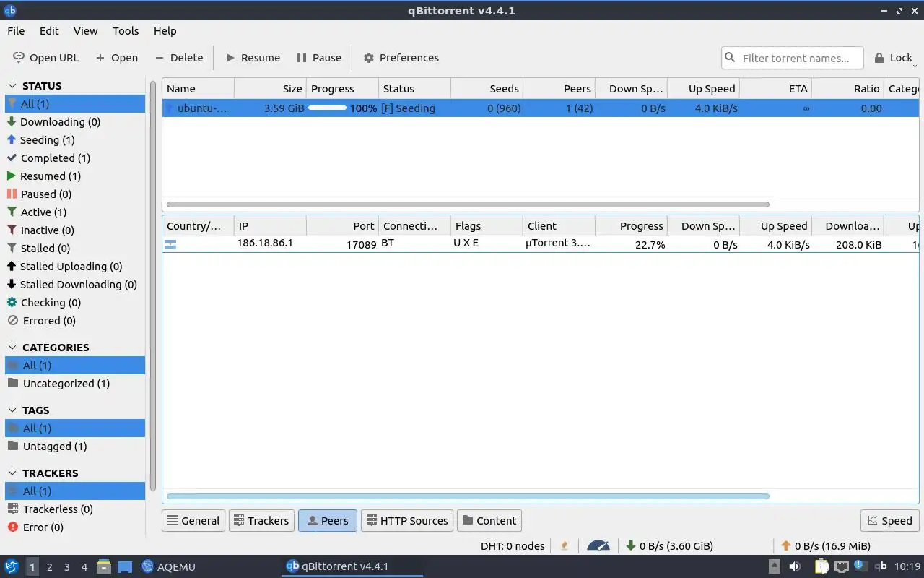Click the Delete toolbar button
The image size is (924, 578).
point(179,58)
